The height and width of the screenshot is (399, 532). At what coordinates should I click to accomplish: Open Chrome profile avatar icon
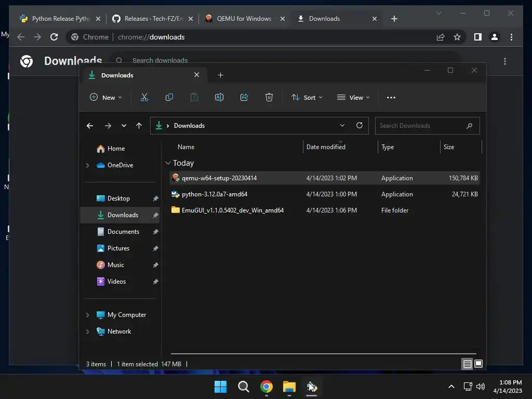coord(495,37)
